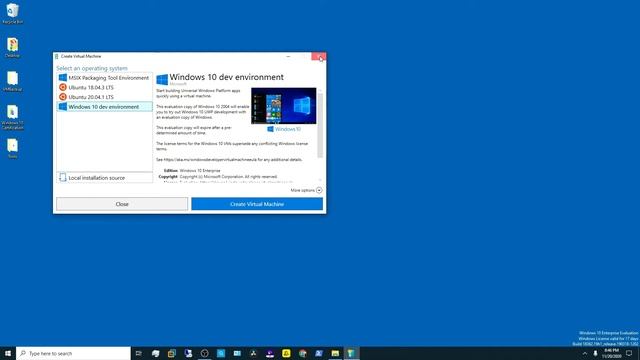The width and height of the screenshot is (640, 360).
Task: Click the microphone tray icon
Action: point(595,353)
